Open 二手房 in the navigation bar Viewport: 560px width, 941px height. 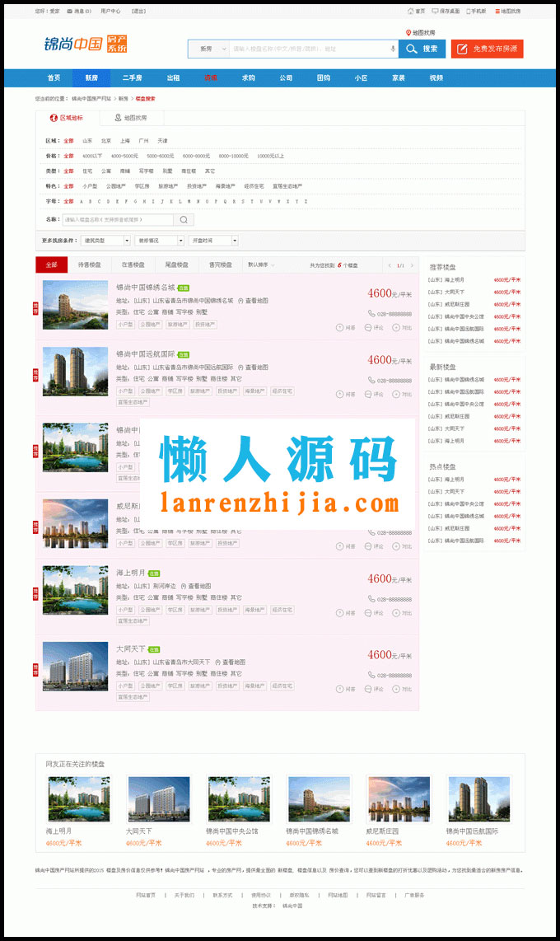133,78
